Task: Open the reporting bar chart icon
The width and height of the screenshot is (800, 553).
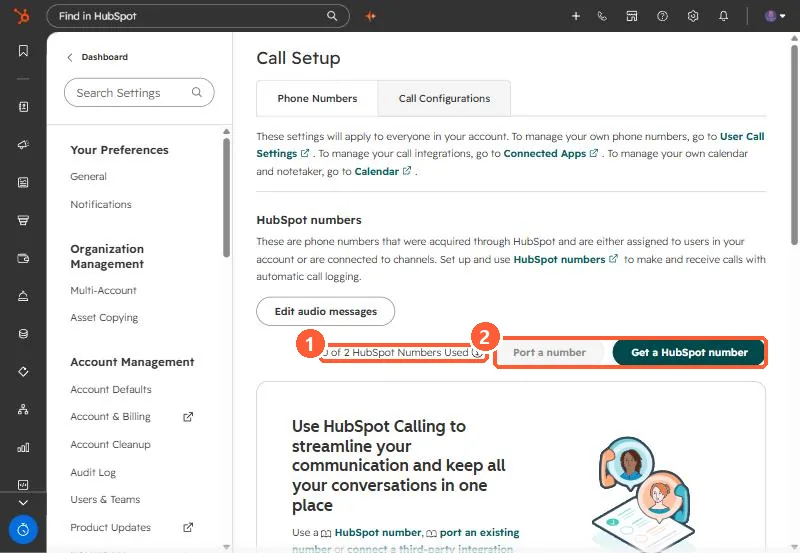Action: (23, 447)
